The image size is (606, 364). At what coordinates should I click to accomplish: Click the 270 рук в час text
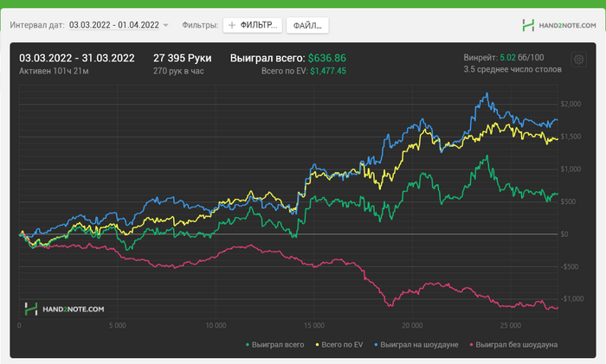178,71
